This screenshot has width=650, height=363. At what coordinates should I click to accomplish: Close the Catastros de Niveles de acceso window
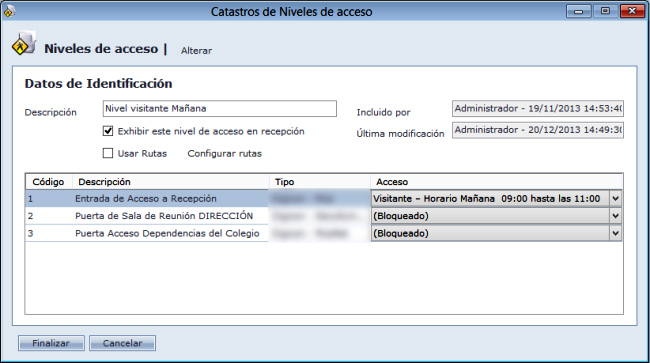(x=632, y=12)
